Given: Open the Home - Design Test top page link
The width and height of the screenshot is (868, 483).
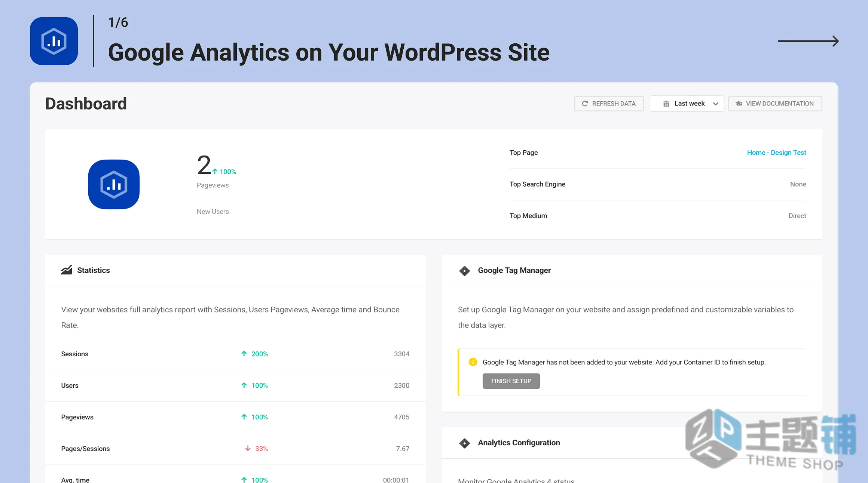Looking at the screenshot, I should tap(776, 153).
